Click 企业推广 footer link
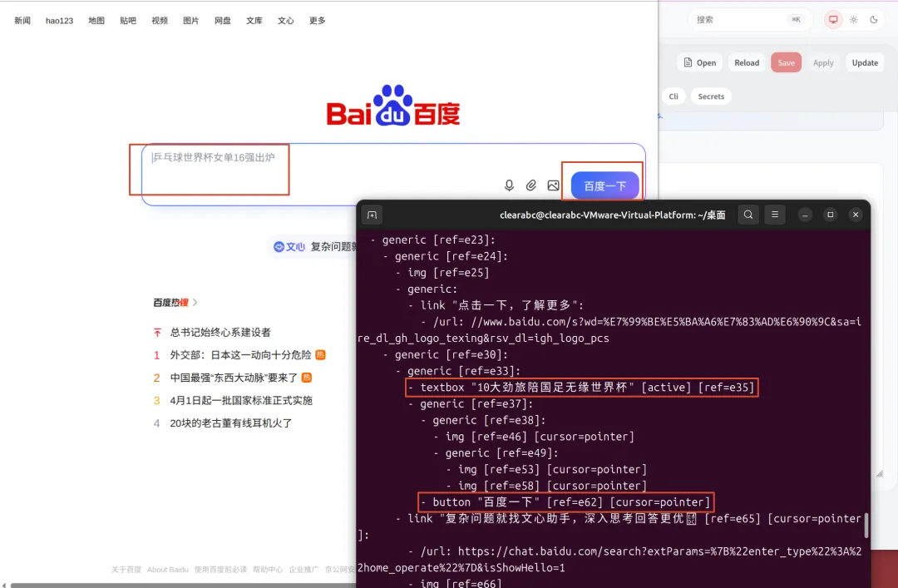This screenshot has width=898, height=588. [x=303, y=569]
